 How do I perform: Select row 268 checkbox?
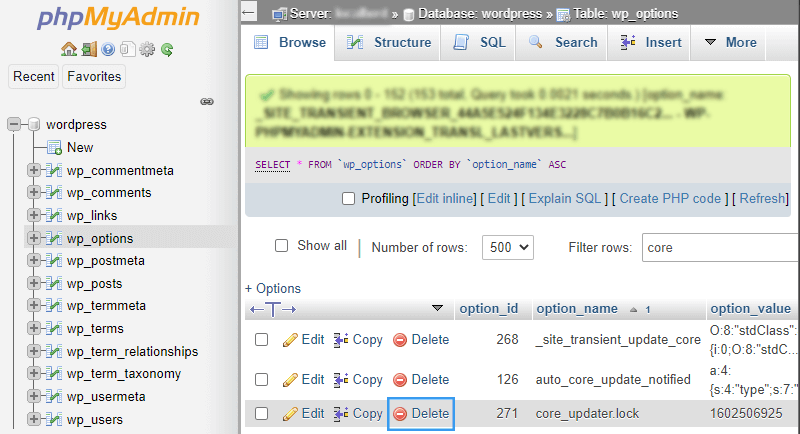(262, 340)
